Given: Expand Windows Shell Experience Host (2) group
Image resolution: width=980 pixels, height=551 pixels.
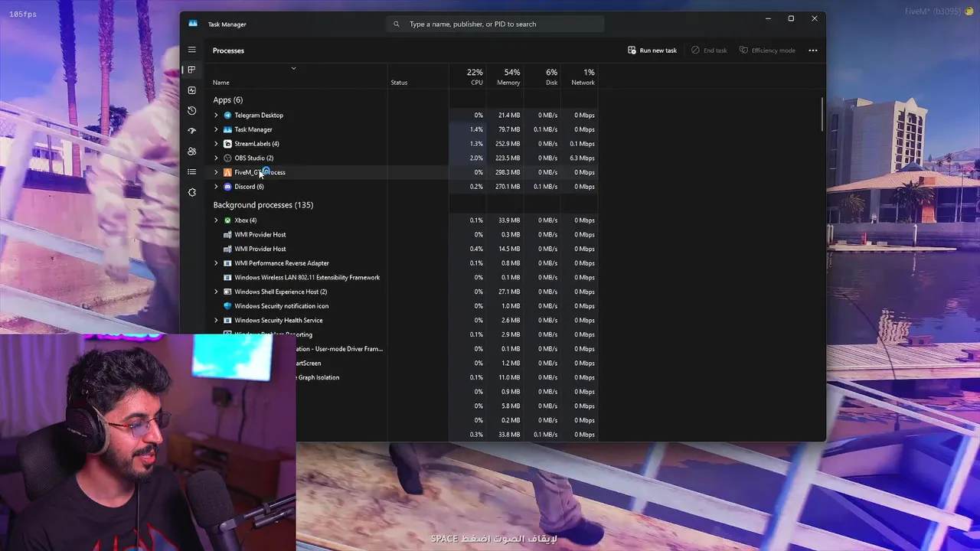Looking at the screenshot, I should point(216,292).
